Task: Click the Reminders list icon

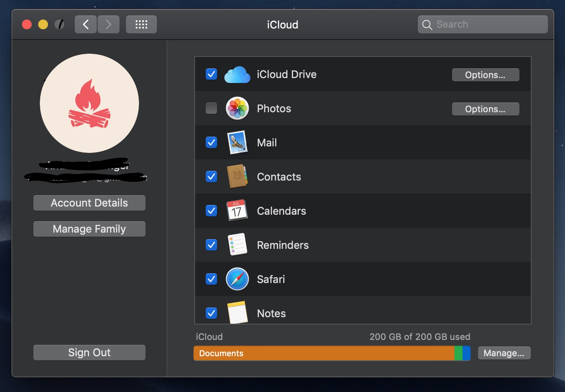Action: (x=237, y=244)
